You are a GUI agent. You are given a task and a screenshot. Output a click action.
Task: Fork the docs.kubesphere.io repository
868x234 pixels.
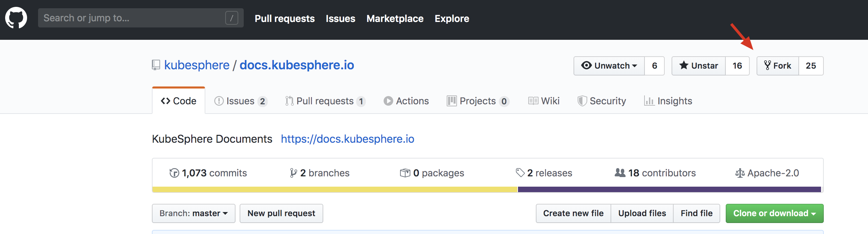coord(777,66)
